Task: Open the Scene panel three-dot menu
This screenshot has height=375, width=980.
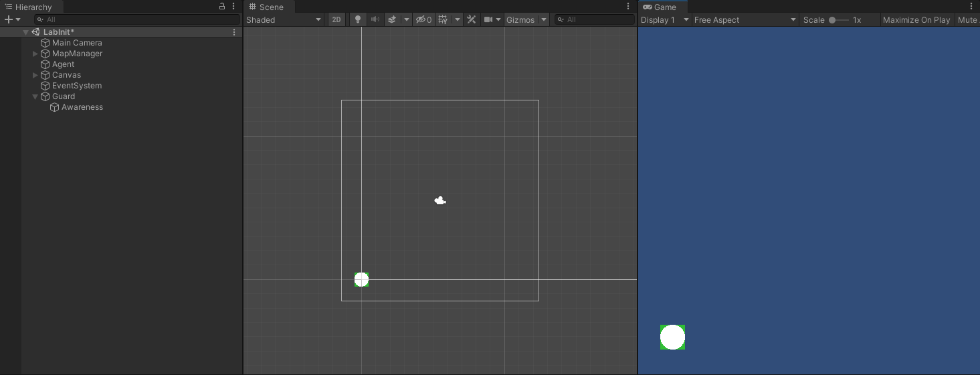Action: pos(628,6)
